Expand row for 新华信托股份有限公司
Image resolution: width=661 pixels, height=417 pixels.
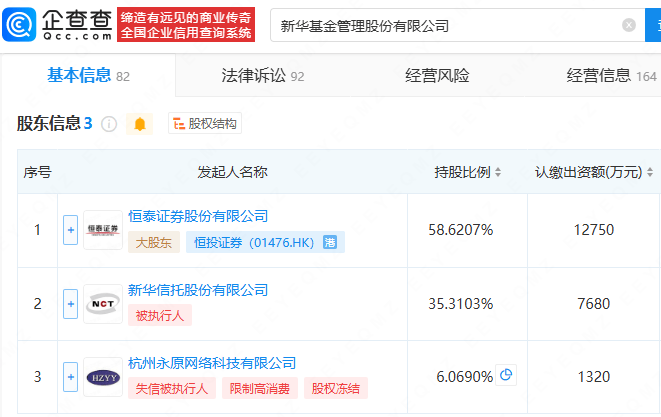coord(70,304)
